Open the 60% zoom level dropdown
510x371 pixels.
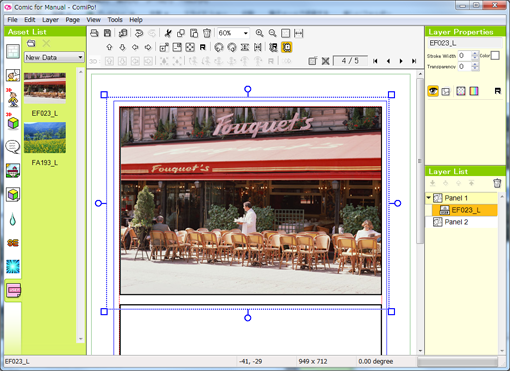click(x=233, y=33)
